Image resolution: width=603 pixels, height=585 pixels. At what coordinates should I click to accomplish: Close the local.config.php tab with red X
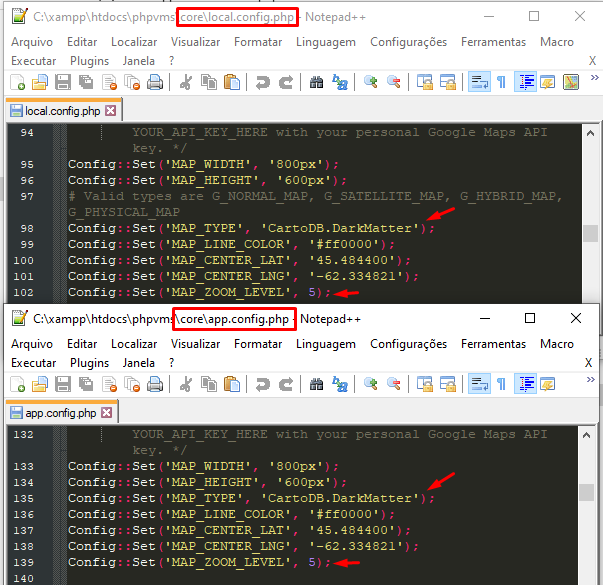(x=111, y=111)
